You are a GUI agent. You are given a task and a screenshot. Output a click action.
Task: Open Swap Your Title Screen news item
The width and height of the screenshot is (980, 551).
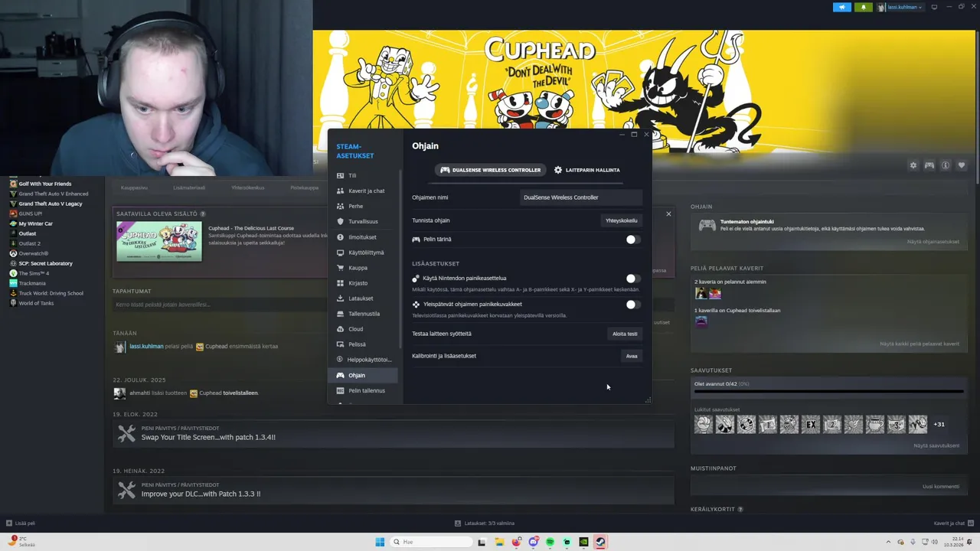[394, 434]
